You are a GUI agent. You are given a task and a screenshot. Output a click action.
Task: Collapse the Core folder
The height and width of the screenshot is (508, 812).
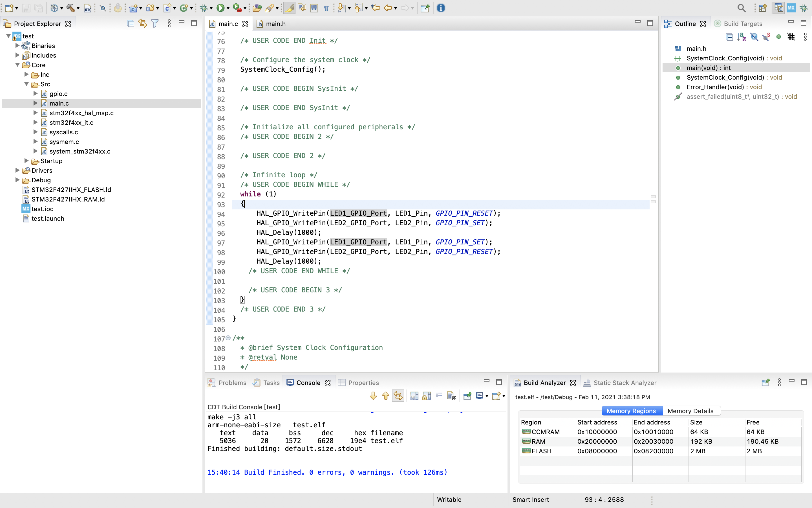click(x=17, y=65)
